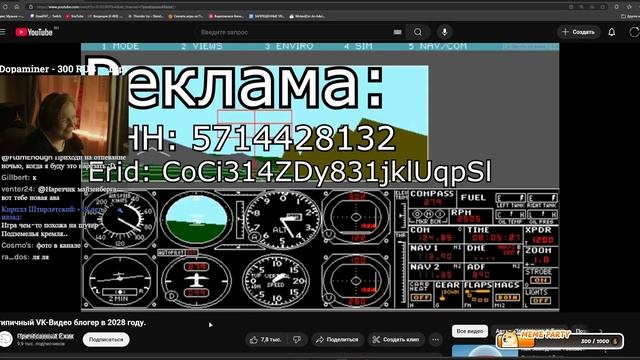The image size is (640, 360).
Task: Go to the YouTube home logo
Action: point(34,32)
